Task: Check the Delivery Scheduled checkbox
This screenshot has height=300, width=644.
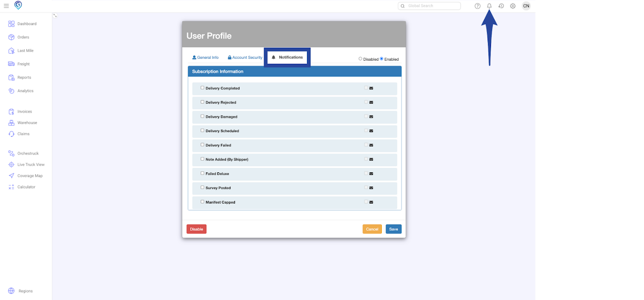Action: click(x=202, y=130)
